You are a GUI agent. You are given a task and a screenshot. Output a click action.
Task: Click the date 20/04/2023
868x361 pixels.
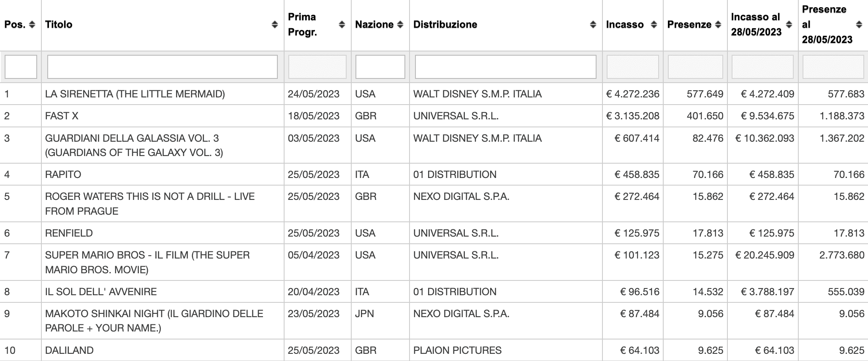pyautogui.click(x=314, y=291)
